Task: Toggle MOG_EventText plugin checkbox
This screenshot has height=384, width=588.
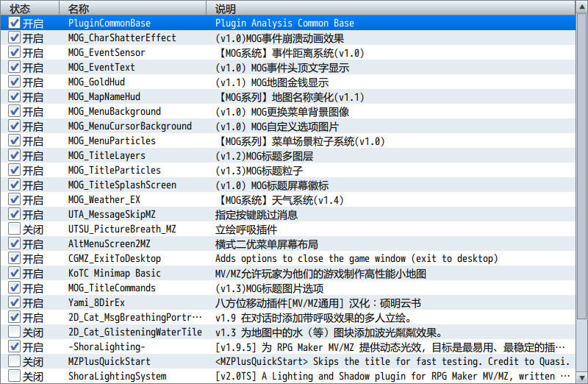Action: click(x=14, y=67)
